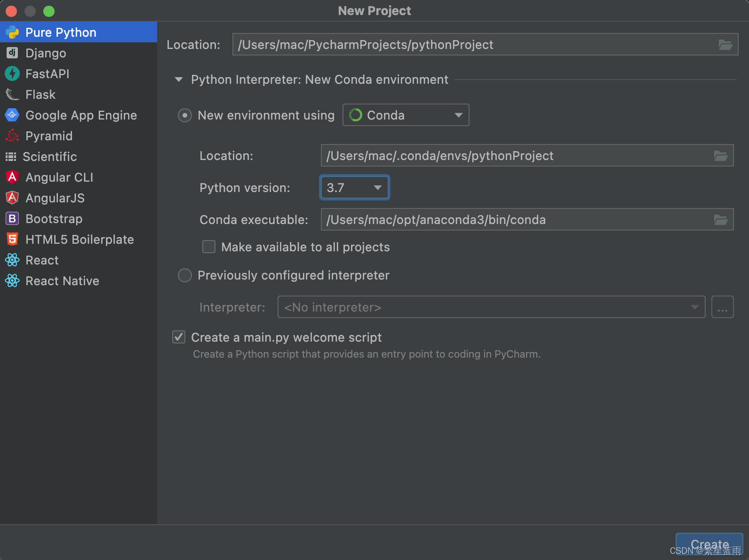This screenshot has width=749, height=560.
Task: Select Flask project type
Action: (79, 94)
